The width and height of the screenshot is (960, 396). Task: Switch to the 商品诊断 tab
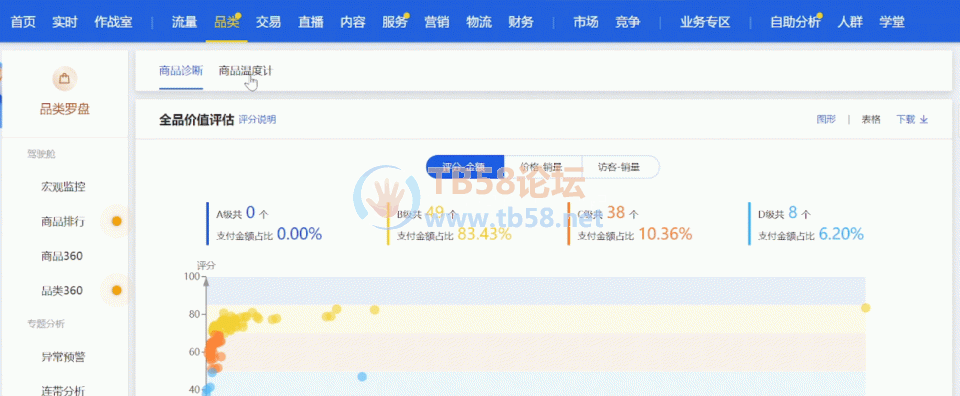181,70
